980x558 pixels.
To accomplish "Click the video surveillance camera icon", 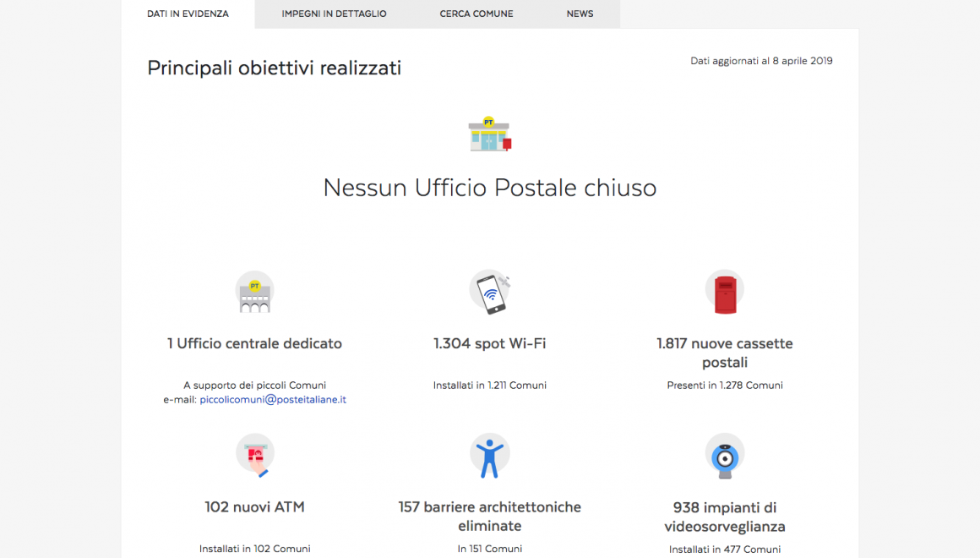I will (x=725, y=456).
